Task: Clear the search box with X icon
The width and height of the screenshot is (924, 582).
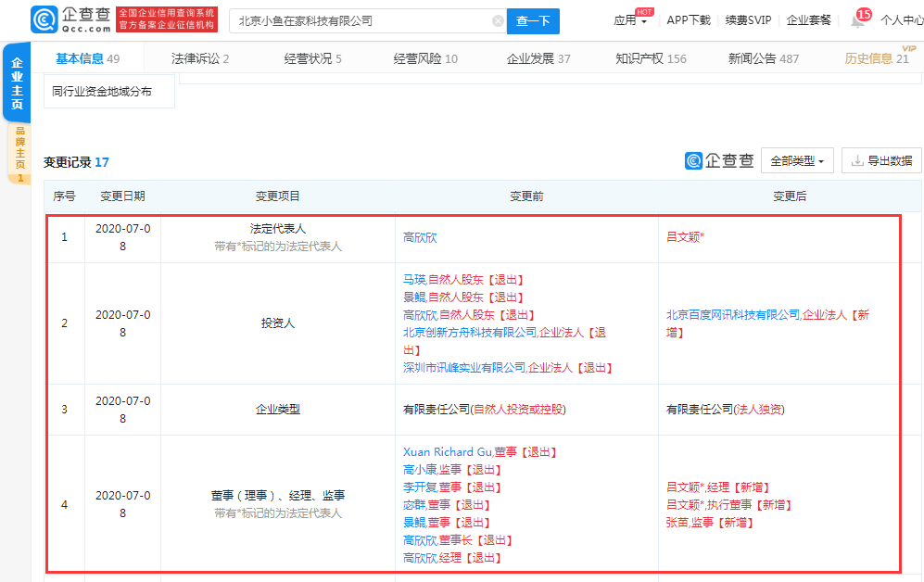Action: pyautogui.click(x=498, y=20)
